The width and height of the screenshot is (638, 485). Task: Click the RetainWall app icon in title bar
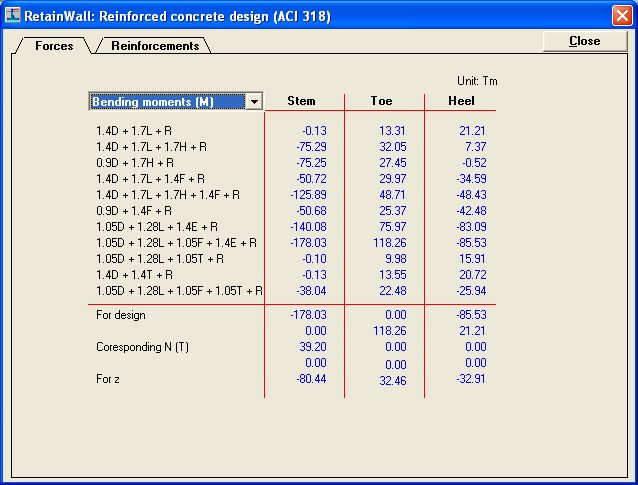(x=13, y=15)
